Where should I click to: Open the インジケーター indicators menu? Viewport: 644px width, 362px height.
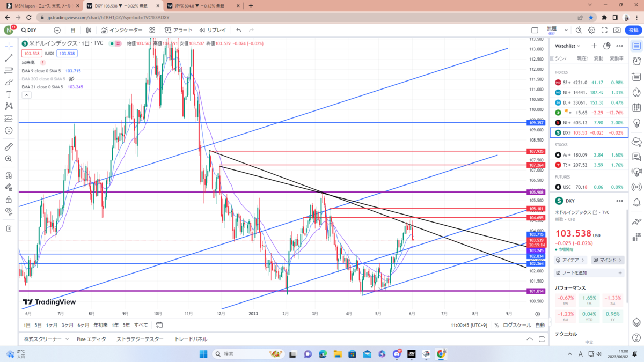click(122, 31)
